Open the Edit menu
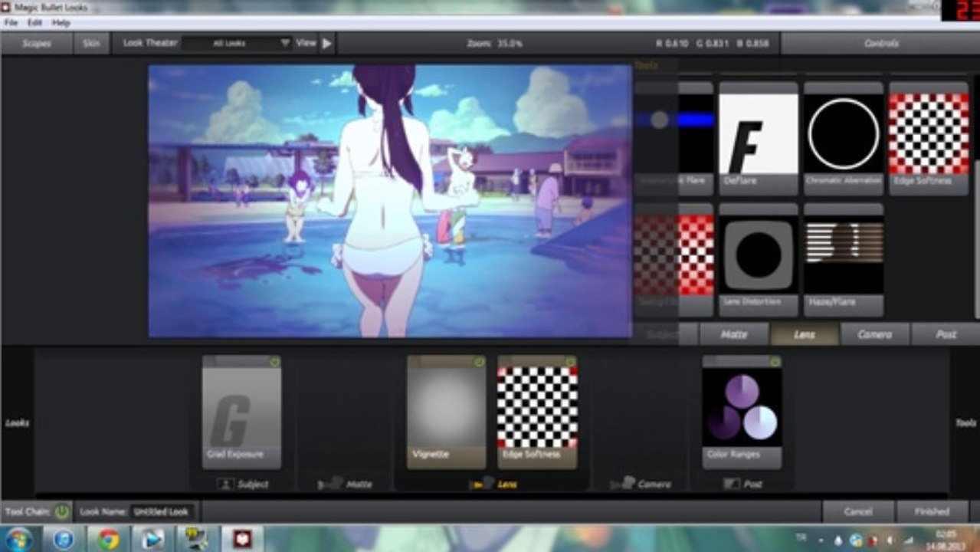The image size is (980, 552). pyautogui.click(x=34, y=23)
